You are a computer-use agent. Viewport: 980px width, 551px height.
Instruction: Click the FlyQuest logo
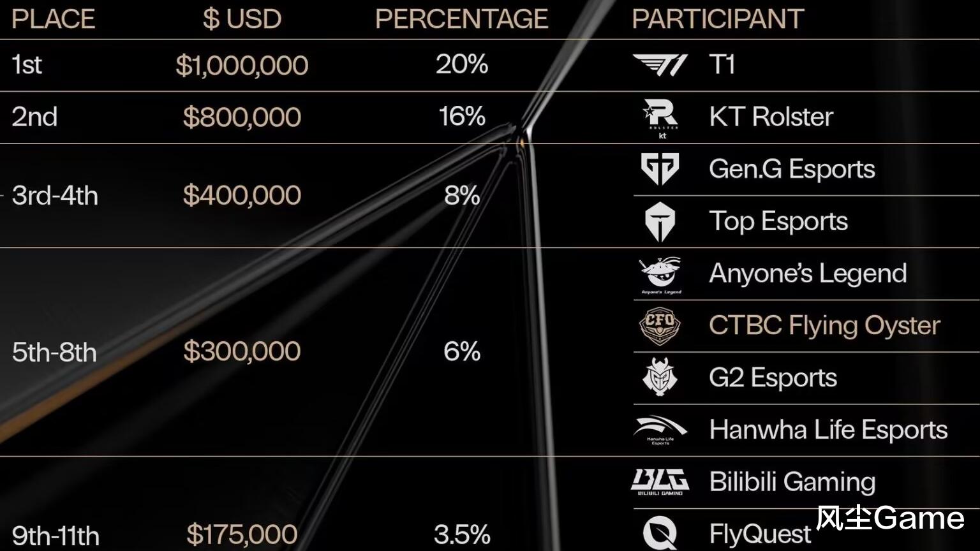click(660, 533)
